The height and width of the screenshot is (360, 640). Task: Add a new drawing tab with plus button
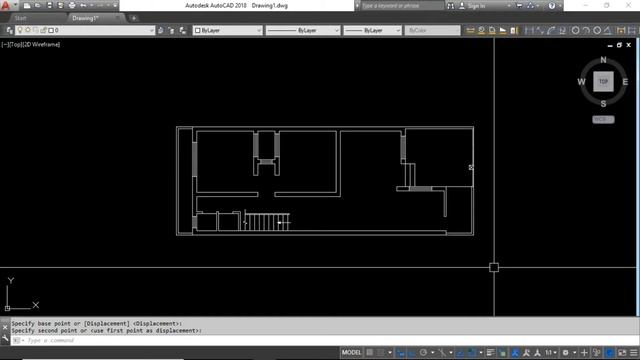(x=134, y=18)
